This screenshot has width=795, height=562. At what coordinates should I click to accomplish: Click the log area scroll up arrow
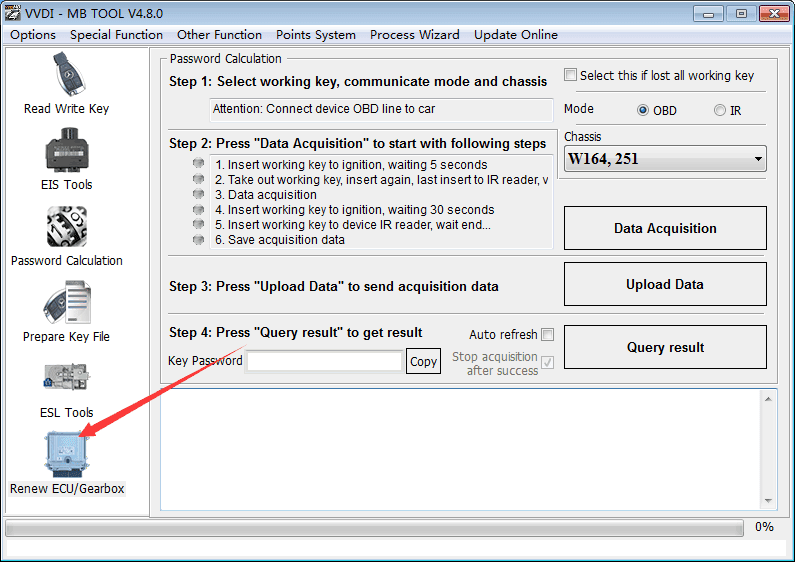(768, 399)
